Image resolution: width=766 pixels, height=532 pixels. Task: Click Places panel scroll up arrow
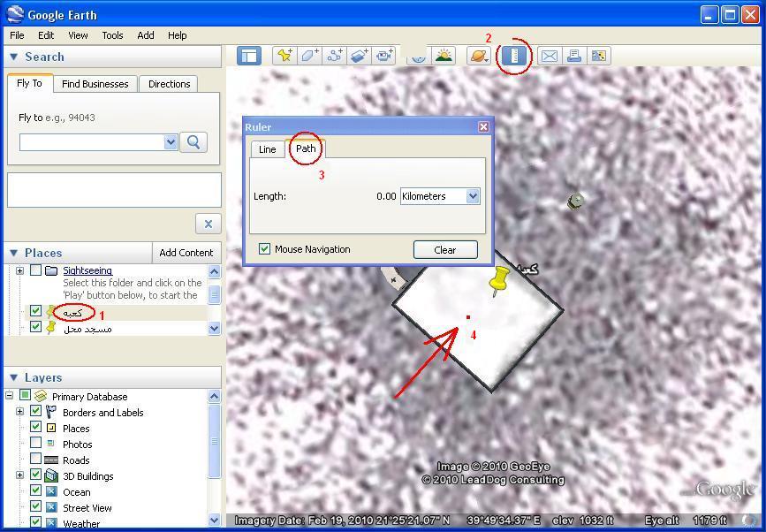tap(215, 271)
